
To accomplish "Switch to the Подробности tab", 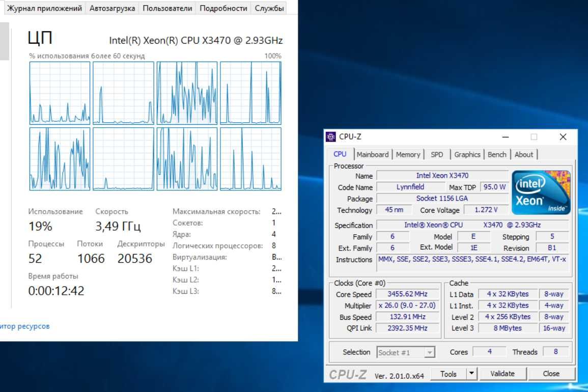I will 223,8.
